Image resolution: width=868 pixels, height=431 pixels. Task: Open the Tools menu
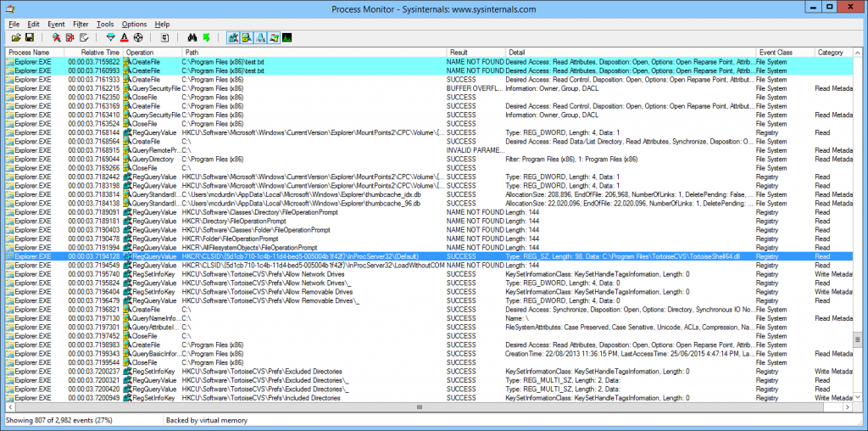coord(105,24)
